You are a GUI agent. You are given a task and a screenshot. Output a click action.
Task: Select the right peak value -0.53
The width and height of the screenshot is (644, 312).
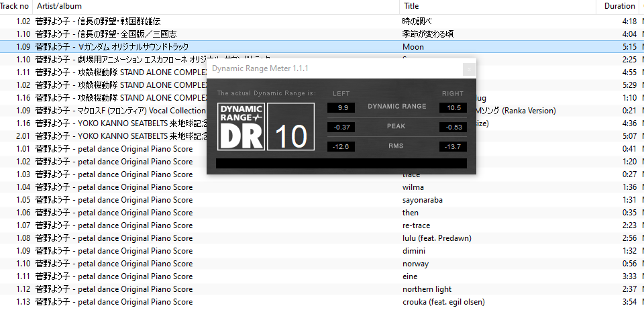[453, 127]
